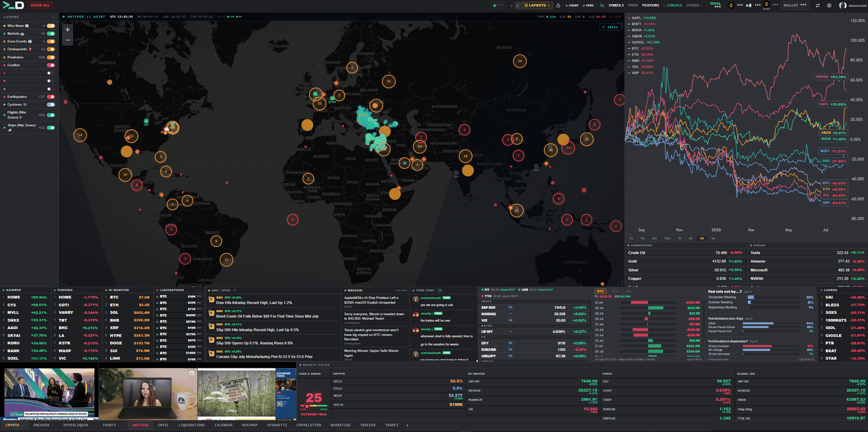
Task: Expand the Wallet balance box
Action: click(x=795, y=5)
